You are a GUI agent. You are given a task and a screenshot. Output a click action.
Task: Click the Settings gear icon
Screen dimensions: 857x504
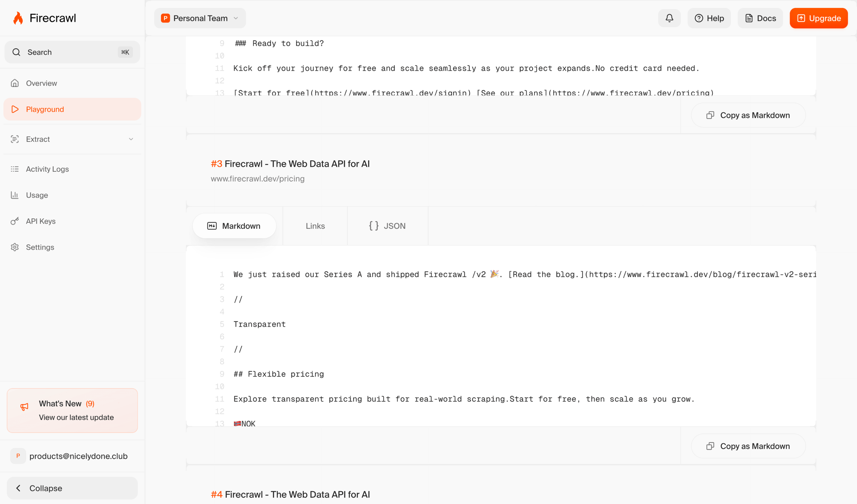[x=15, y=247]
